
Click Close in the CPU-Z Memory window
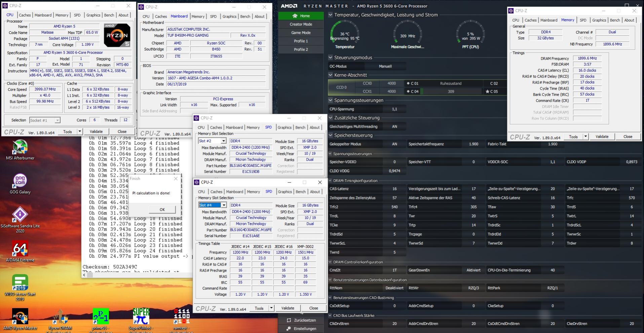pyautogui.click(x=628, y=137)
